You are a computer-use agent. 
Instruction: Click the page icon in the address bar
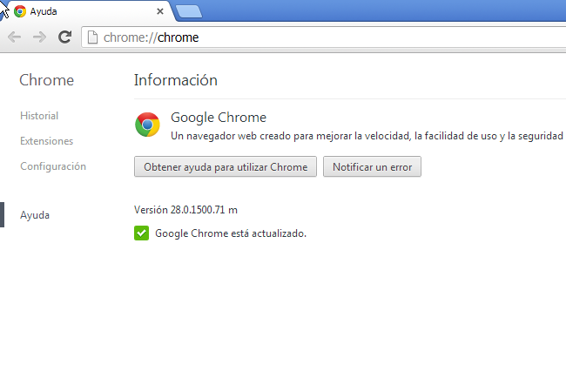point(93,37)
